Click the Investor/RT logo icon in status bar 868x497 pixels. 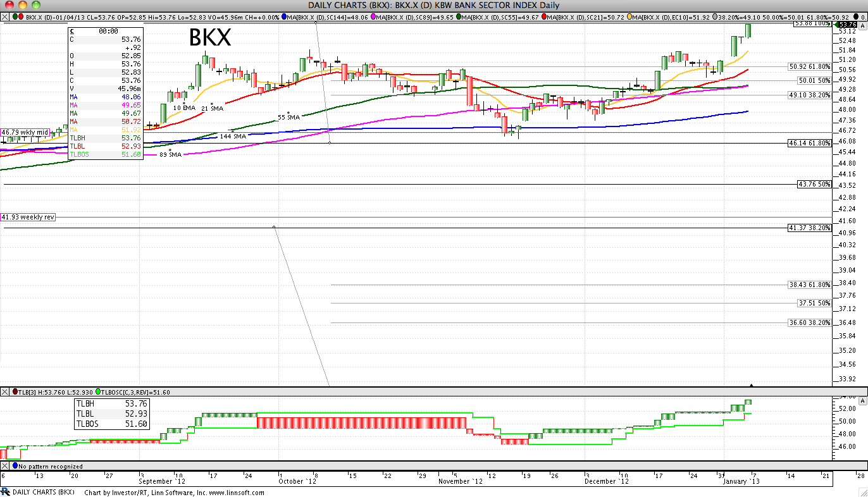(6, 491)
